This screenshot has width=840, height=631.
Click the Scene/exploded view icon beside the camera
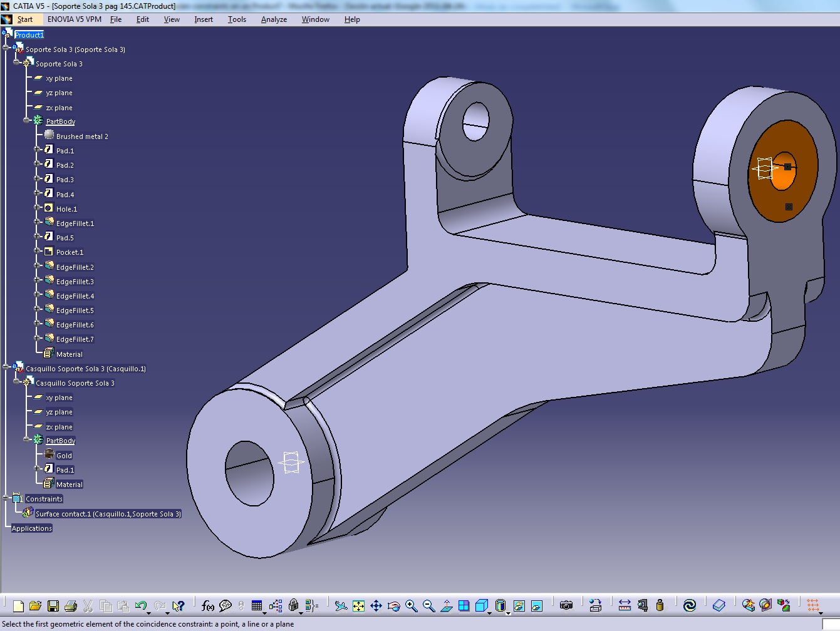click(595, 605)
